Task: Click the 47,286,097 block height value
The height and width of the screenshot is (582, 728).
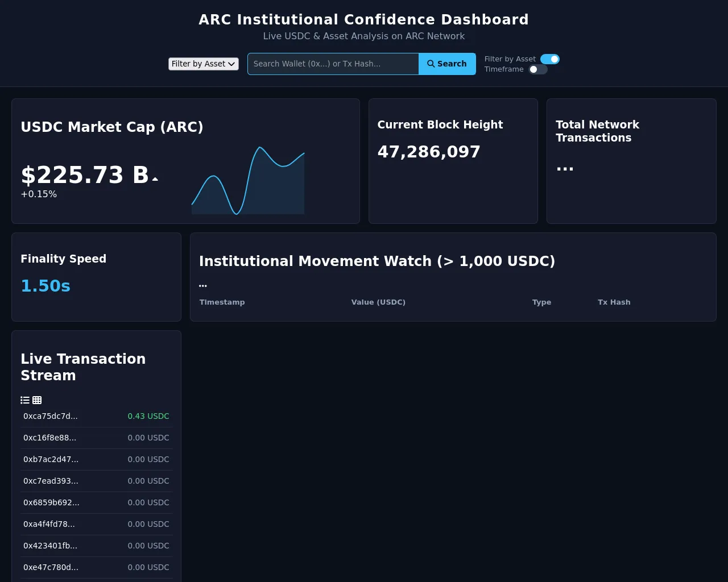Action: [x=429, y=152]
